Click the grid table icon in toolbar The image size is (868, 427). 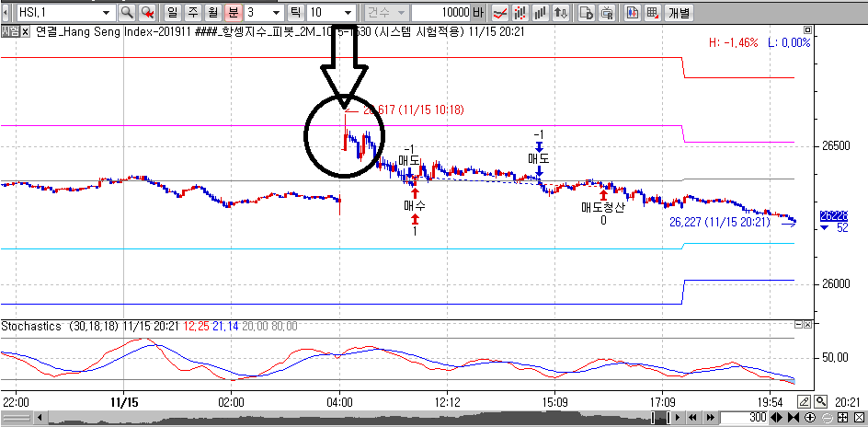click(652, 13)
